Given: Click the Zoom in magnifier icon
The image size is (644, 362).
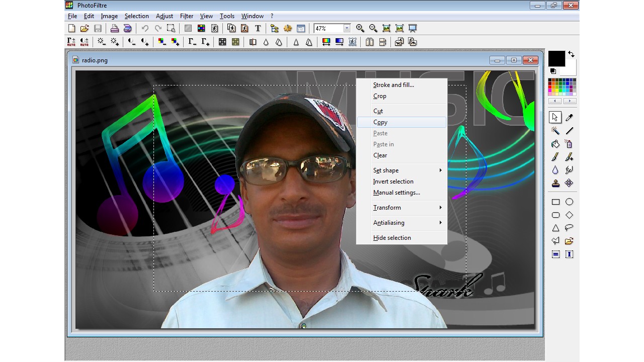Looking at the screenshot, I should [360, 28].
